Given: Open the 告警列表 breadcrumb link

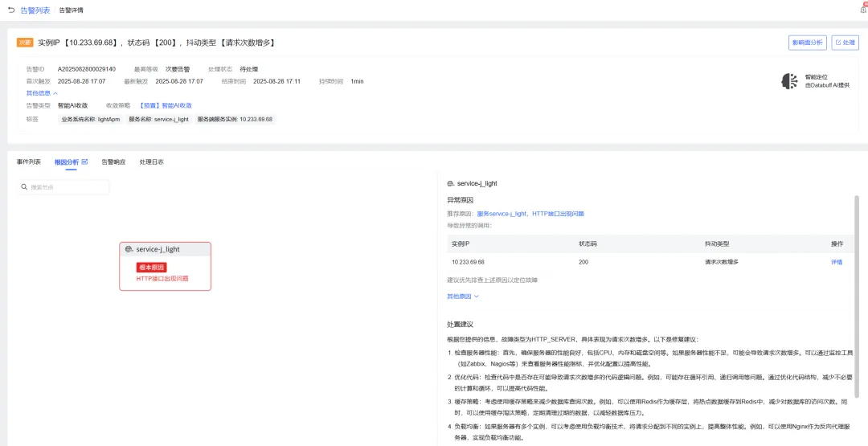Looking at the screenshot, I should [x=35, y=10].
